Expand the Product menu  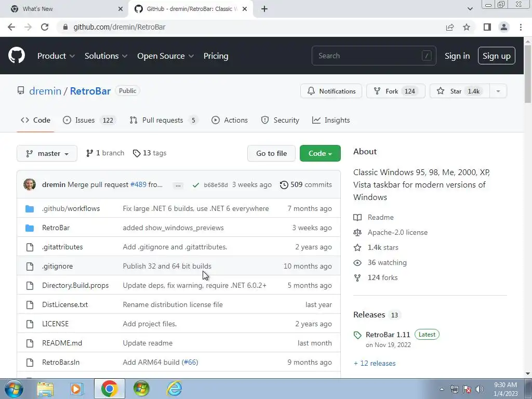tap(56, 56)
